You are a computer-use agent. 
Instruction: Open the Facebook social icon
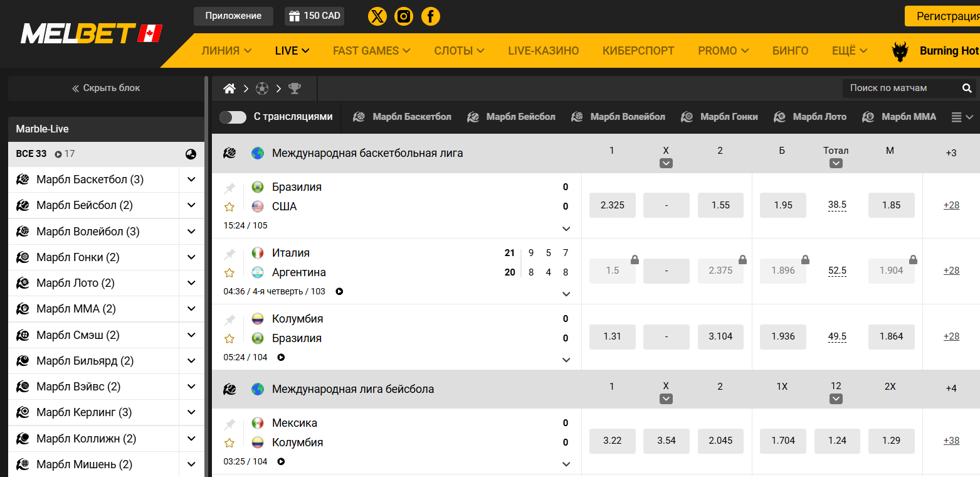[x=430, y=16]
